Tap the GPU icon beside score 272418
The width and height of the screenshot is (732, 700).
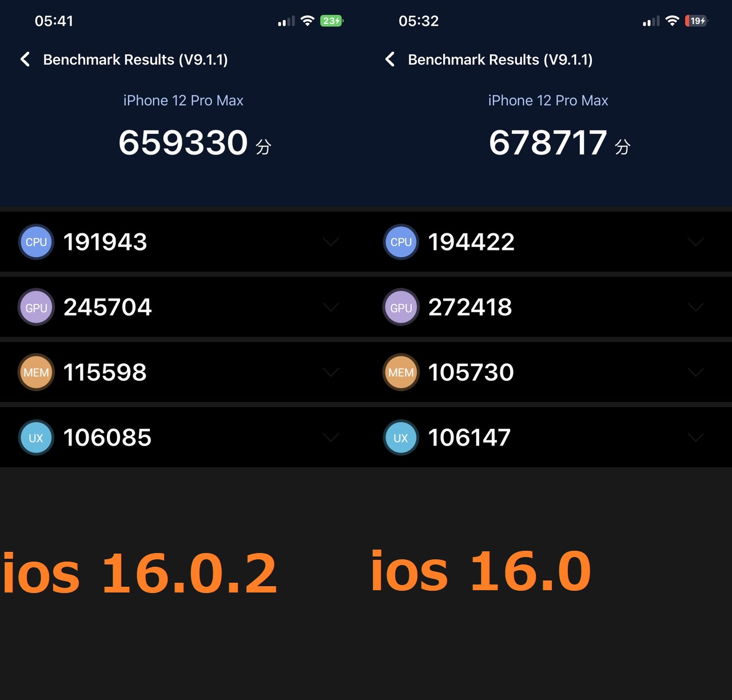pos(401,307)
